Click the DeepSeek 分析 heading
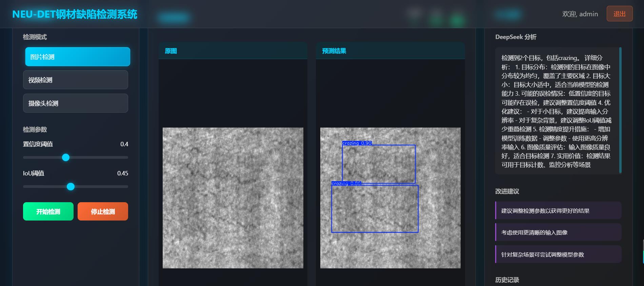Screen dimensions: 644x286 [516, 37]
